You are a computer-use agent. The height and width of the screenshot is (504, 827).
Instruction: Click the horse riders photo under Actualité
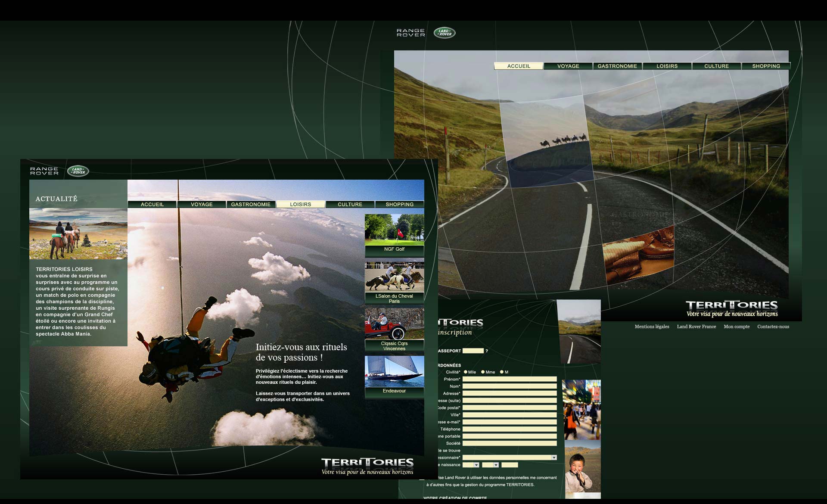point(78,233)
